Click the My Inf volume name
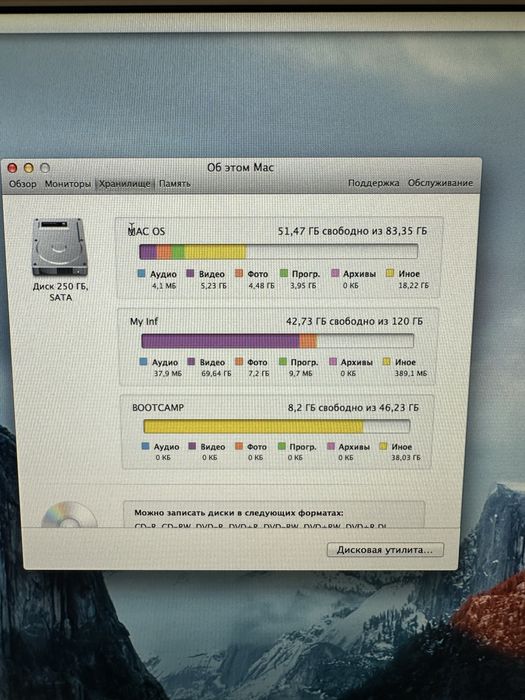 tap(144, 321)
